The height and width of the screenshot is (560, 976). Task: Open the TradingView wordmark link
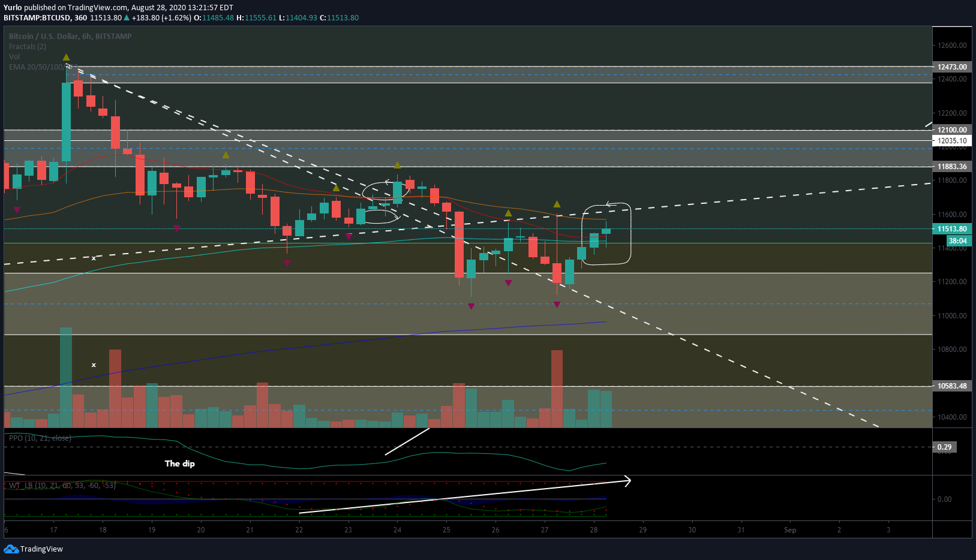click(x=41, y=549)
